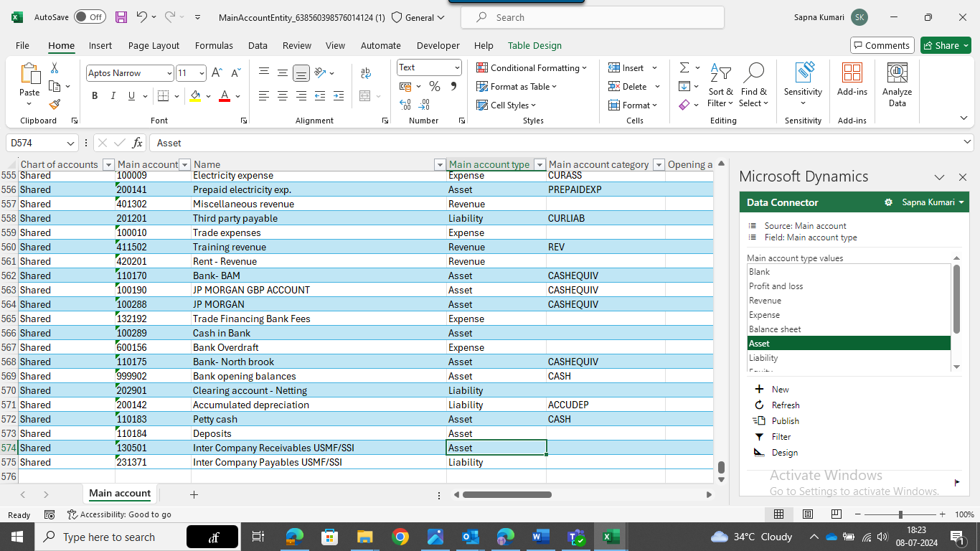This screenshot has width=980, height=551.
Task: Click the save icon in title bar
Action: pos(121,17)
